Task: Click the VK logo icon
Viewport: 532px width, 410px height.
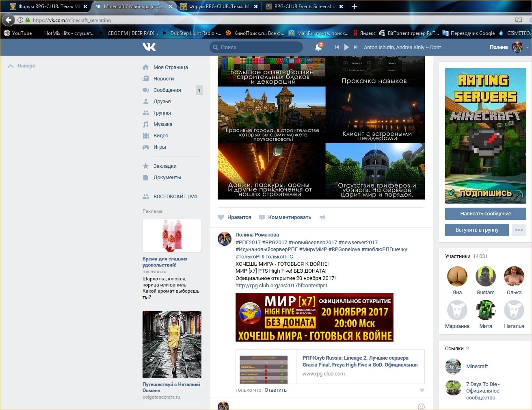Action: point(149,47)
